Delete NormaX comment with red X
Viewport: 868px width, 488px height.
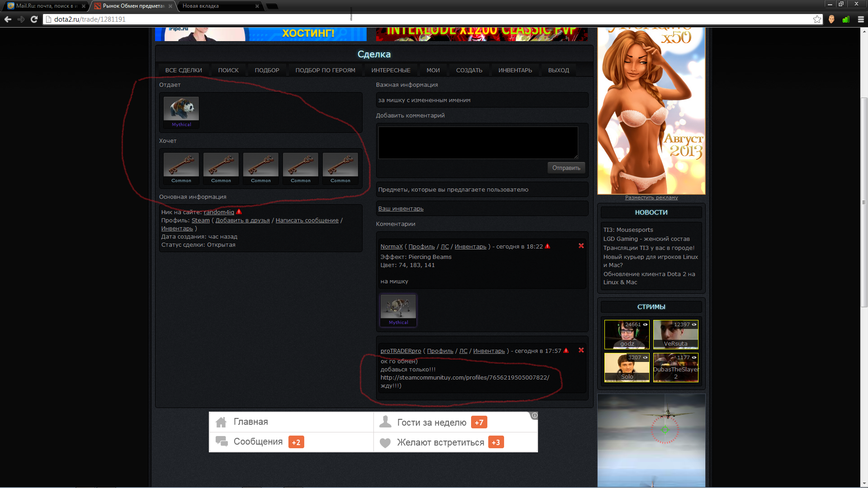[581, 246]
